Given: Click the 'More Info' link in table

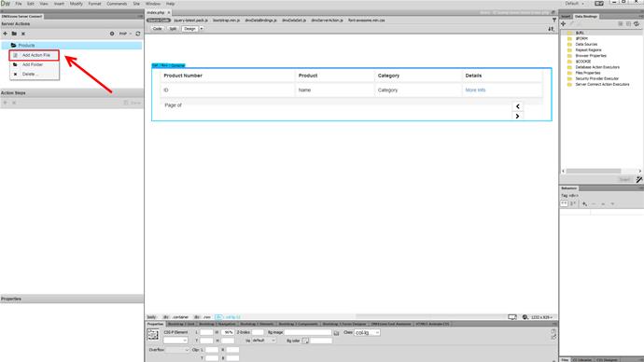Looking at the screenshot, I should click(x=475, y=90).
